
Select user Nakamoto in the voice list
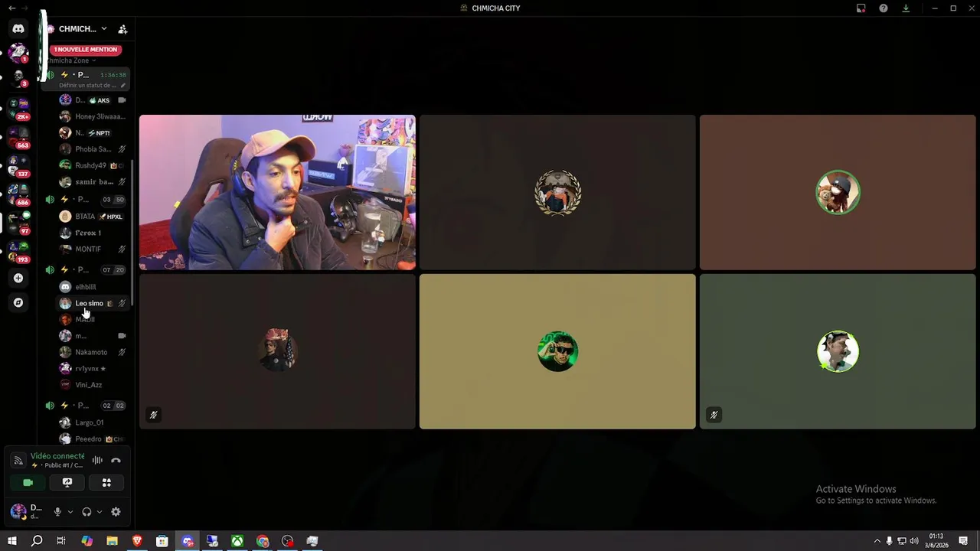92,353
